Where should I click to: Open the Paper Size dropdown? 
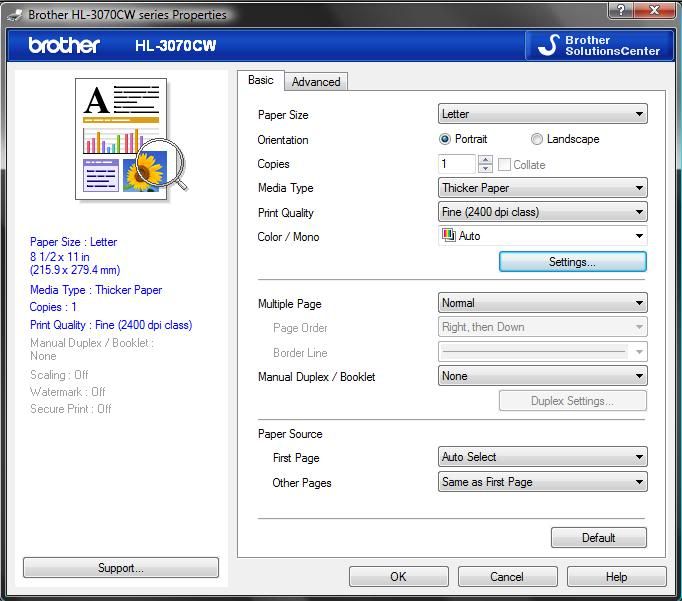click(x=542, y=114)
